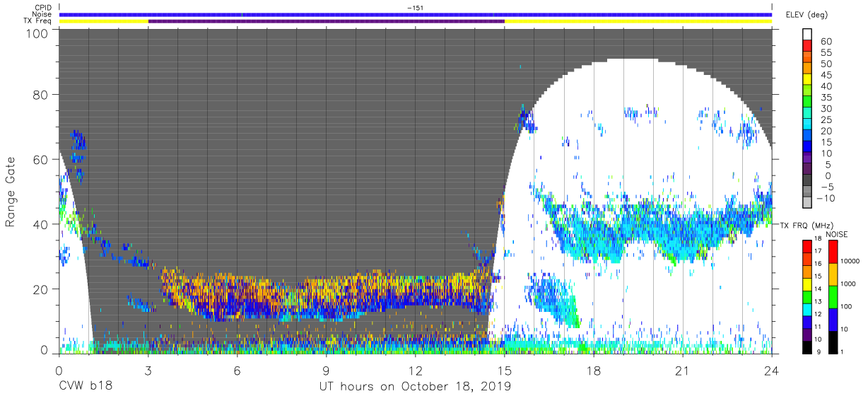Viewport: 868px width, 401px height.
Task: Click the 40 tick on the Range Gate axis
Action: [42, 224]
